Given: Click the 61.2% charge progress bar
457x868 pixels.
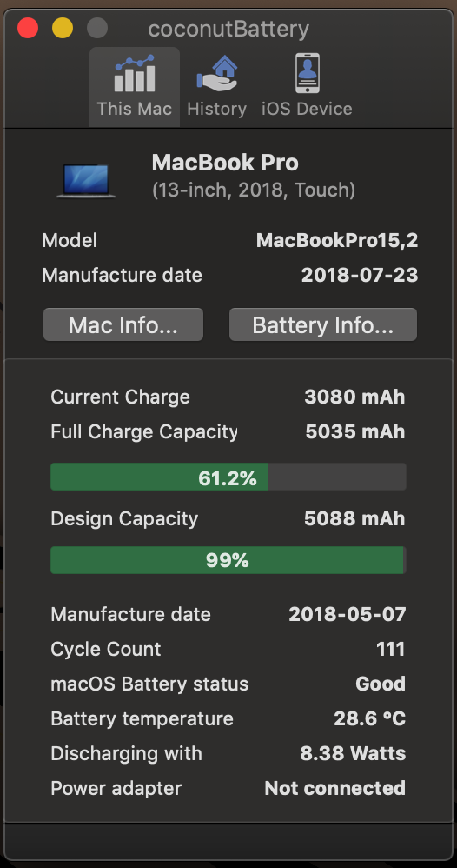Looking at the screenshot, I should point(228,477).
